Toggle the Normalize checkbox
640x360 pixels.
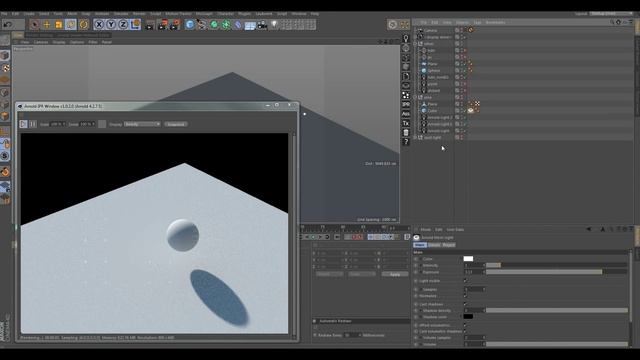pos(465,296)
